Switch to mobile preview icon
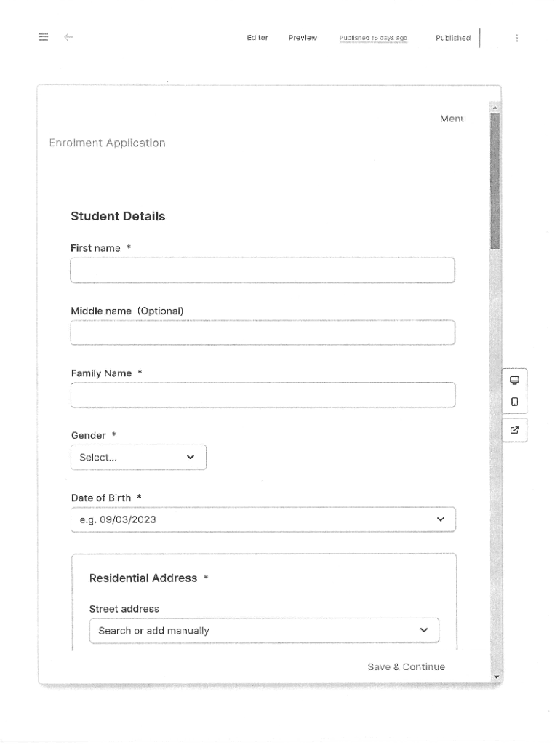560x745 pixels. 515,402
